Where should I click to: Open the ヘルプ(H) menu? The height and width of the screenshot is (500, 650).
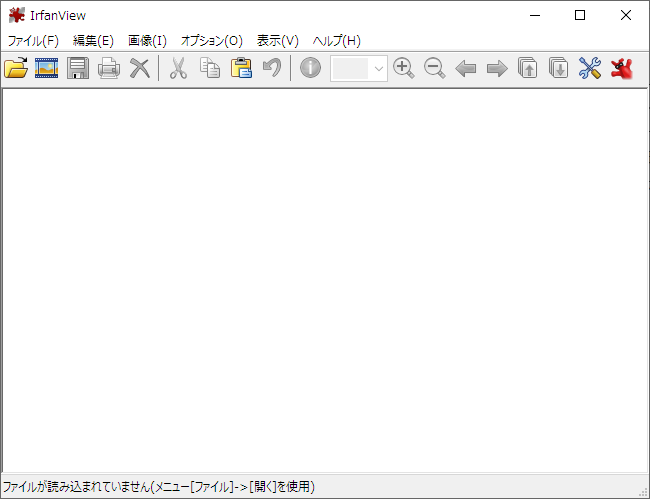[337, 41]
